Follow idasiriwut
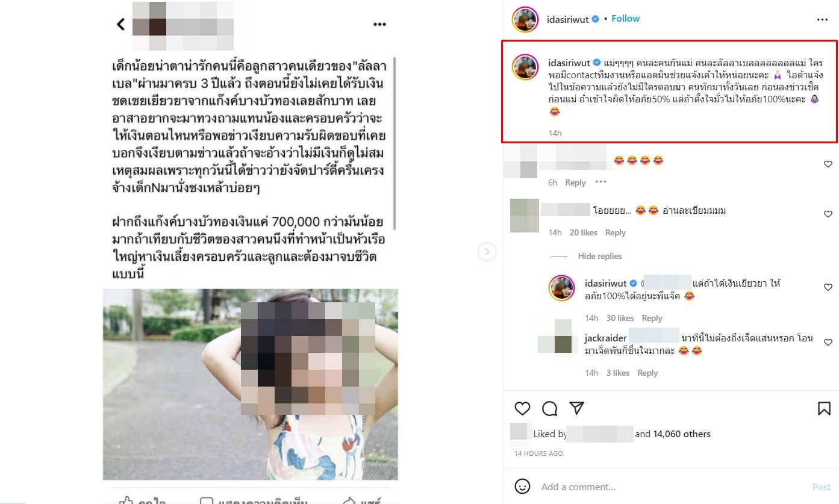Screen dimensions: 839x504 (x=625, y=19)
